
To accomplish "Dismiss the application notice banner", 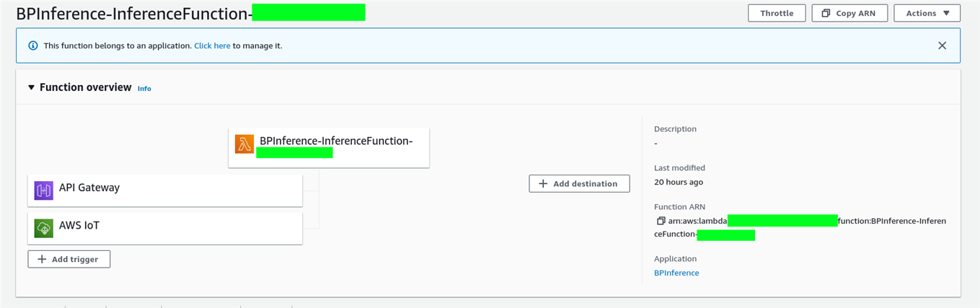I will (x=942, y=45).
